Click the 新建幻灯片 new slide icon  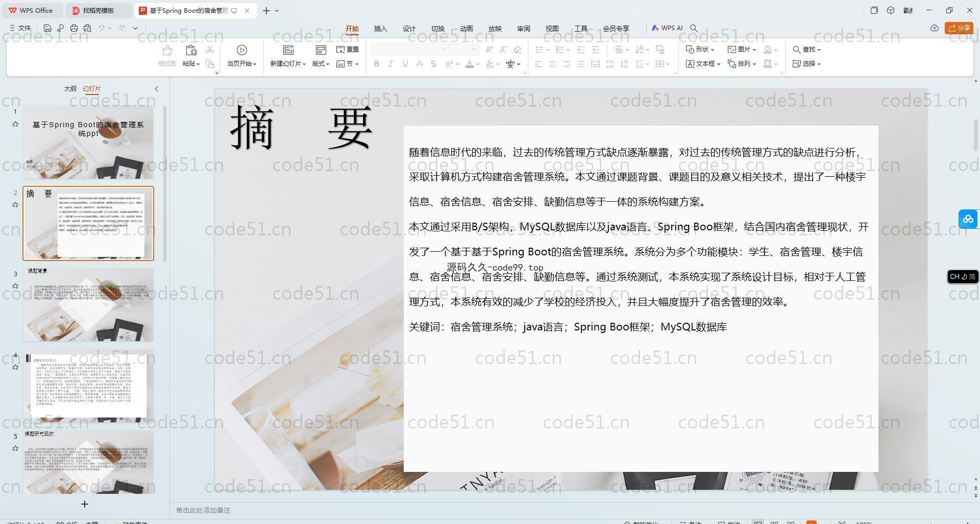pyautogui.click(x=288, y=50)
